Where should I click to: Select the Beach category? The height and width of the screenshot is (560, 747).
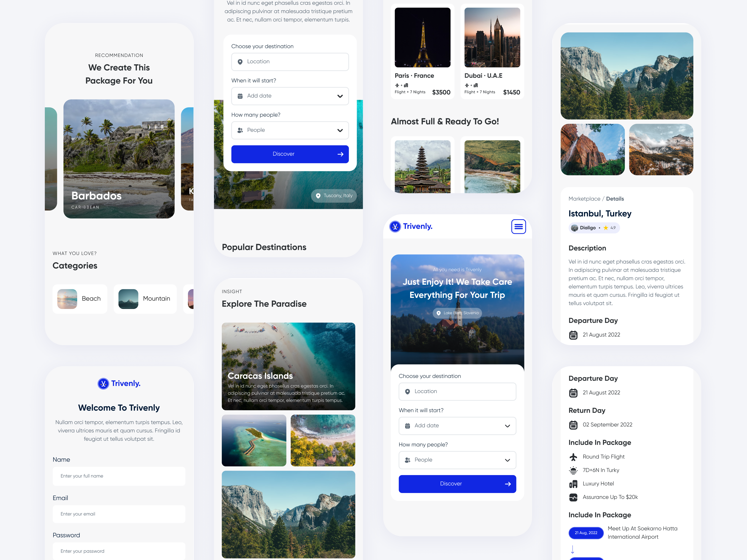[x=80, y=299]
